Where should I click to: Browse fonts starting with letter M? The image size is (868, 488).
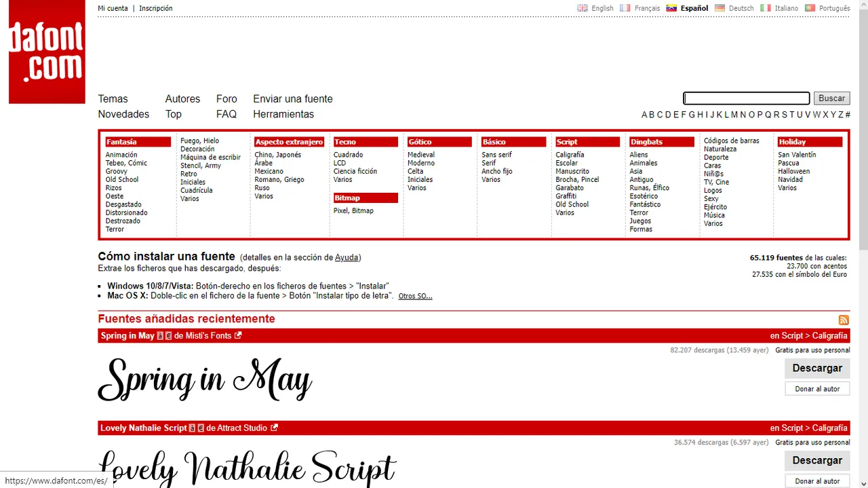pos(734,115)
